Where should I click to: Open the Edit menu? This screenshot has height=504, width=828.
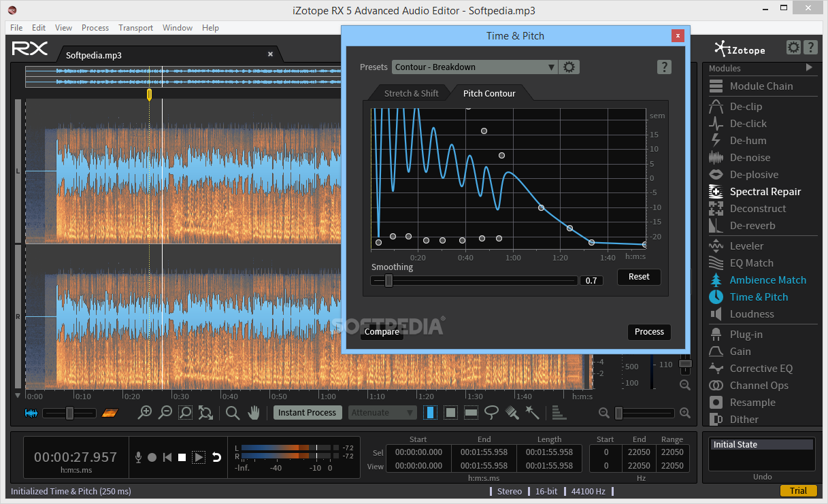[39, 28]
